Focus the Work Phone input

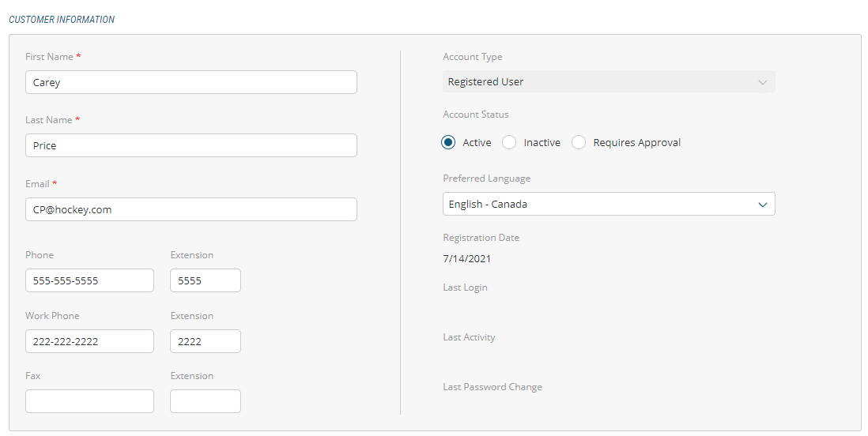click(89, 341)
